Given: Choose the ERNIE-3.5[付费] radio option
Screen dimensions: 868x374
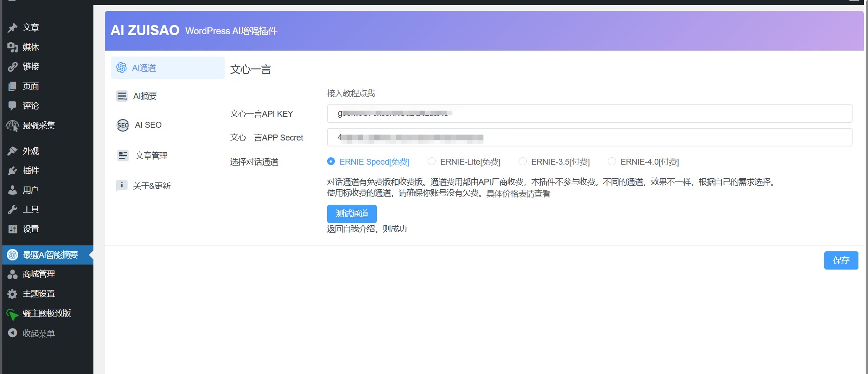Looking at the screenshot, I should [523, 161].
